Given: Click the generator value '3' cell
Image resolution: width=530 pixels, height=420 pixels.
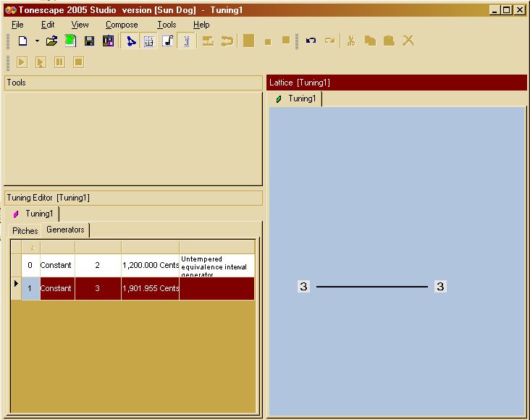Looking at the screenshot, I should point(98,288).
